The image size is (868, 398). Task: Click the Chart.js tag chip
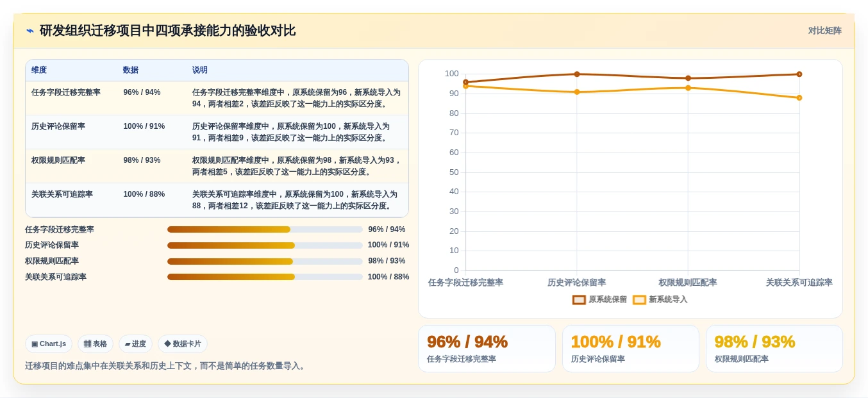49,344
